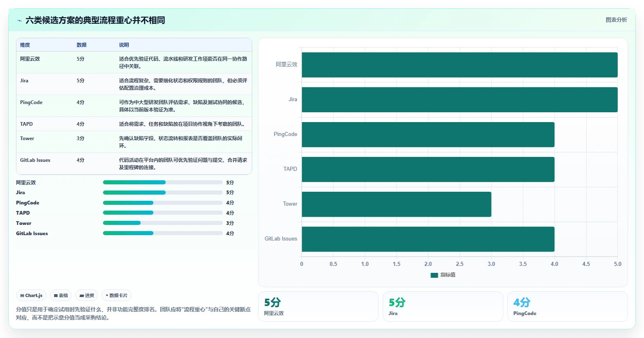Image resolution: width=644 pixels, height=338 pixels.
Task: Click the 数据卡片 tag chip
Action: point(116,295)
